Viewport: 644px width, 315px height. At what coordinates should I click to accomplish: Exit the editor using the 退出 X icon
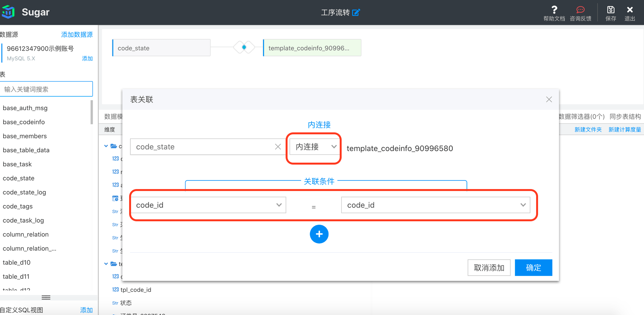(x=630, y=10)
